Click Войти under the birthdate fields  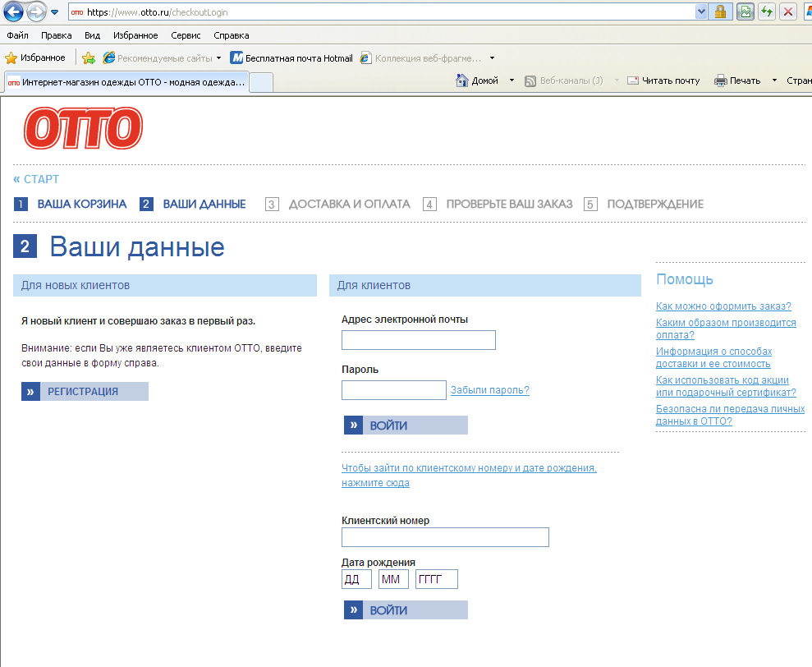click(x=406, y=610)
